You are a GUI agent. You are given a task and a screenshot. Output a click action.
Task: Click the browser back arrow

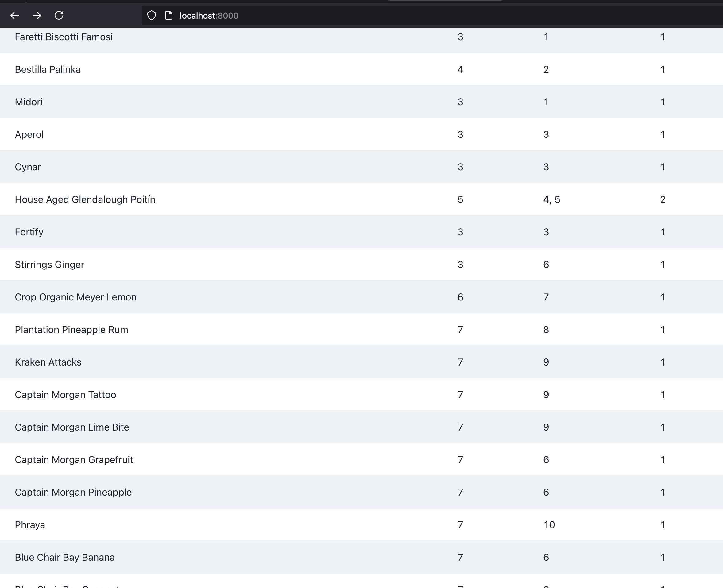14,16
